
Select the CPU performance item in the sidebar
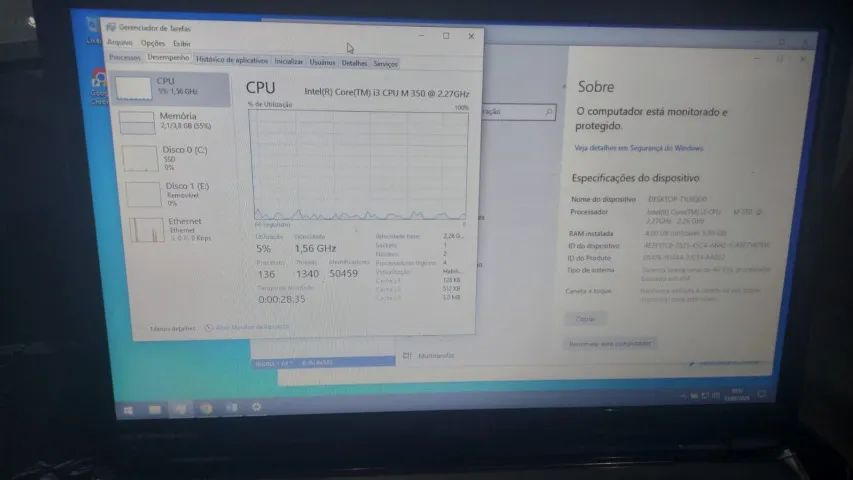[172, 89]
